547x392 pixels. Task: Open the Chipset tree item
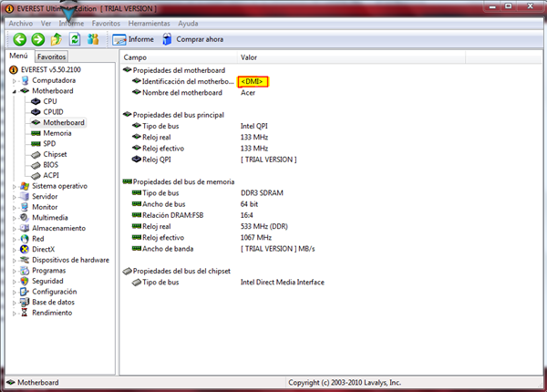pyautogui.click(x=57, y=154)
